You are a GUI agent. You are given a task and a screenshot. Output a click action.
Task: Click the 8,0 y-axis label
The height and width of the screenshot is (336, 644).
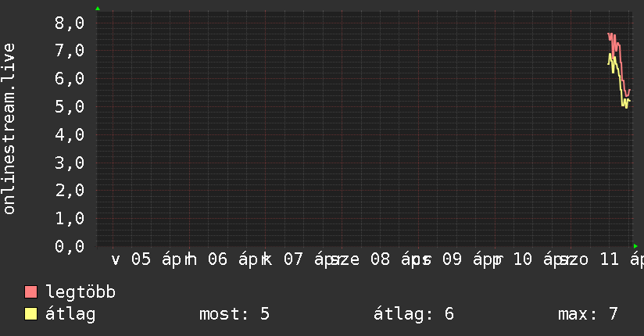pos(70,23)
